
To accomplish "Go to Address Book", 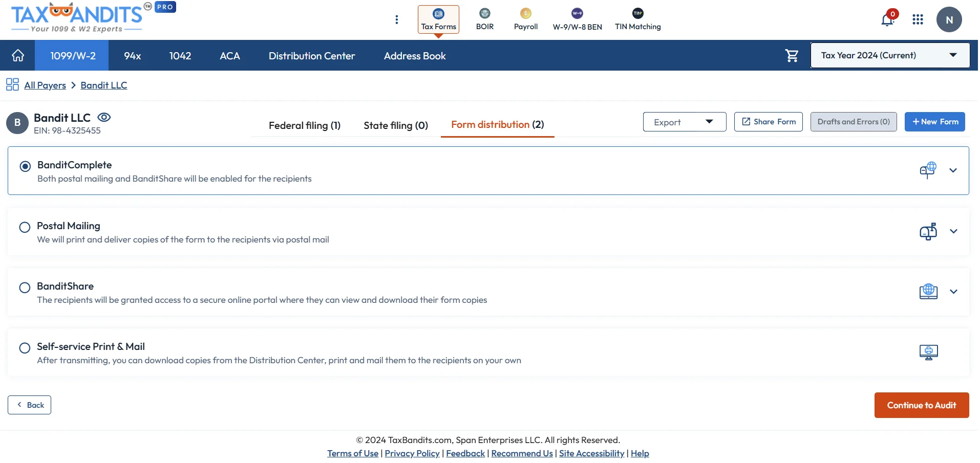I will pos(415,56).
